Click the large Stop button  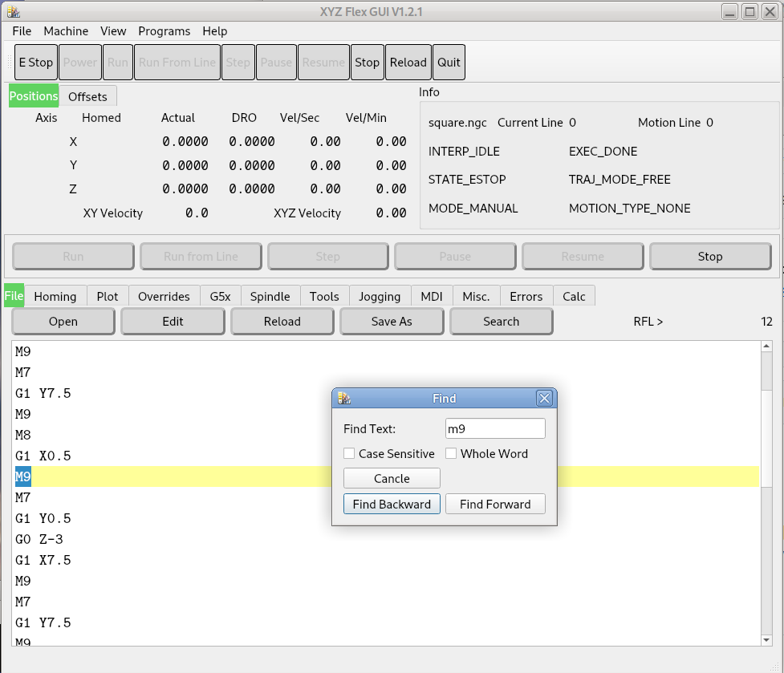[710, 257]
